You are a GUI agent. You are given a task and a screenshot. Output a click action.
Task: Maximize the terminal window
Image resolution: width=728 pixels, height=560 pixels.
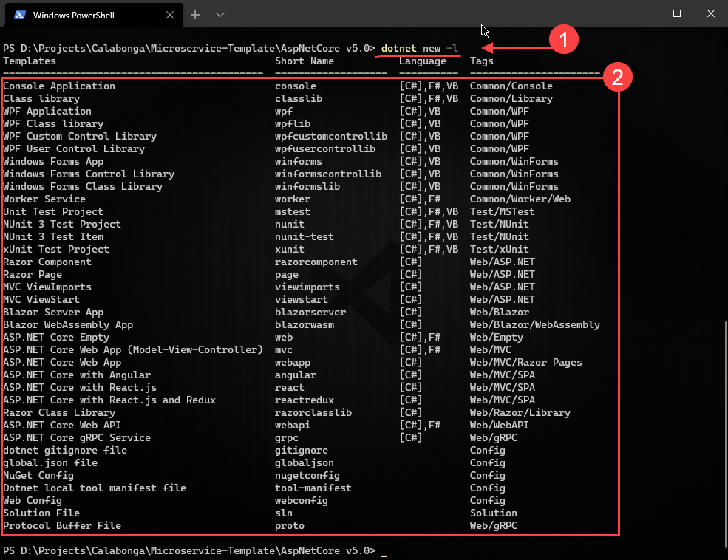click(x=677, y=13)
